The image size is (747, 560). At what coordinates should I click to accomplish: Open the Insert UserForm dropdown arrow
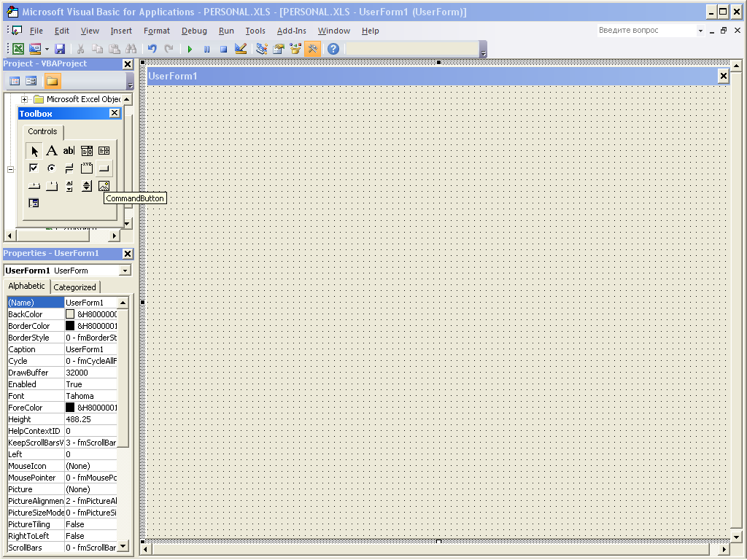(47, 49)
